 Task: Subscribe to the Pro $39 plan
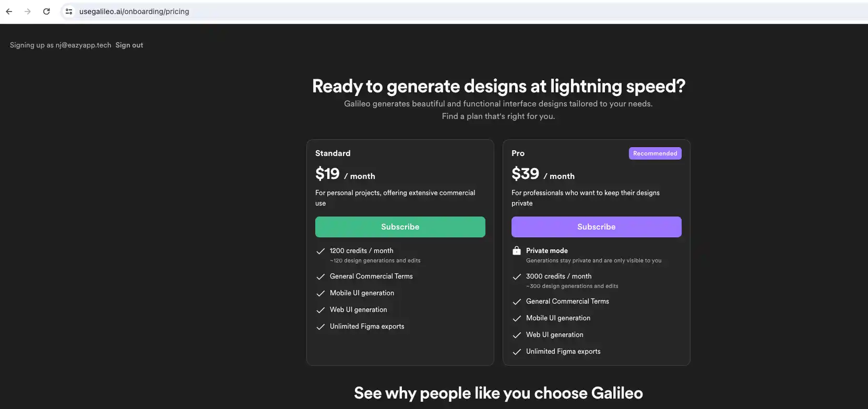(x=596, y=227)
